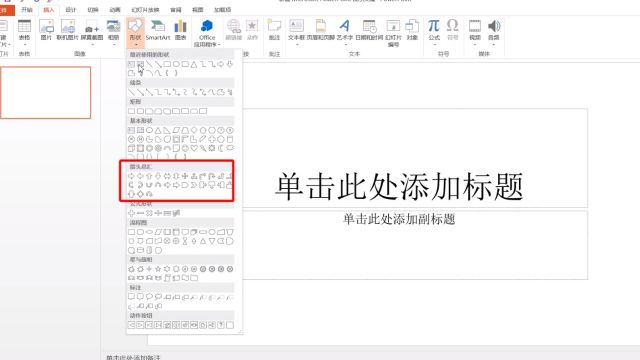The height and width of the screenshot is (360, 640).
Task: Insert 日期和时间 date and time
Action: click(x=369, y=30)
